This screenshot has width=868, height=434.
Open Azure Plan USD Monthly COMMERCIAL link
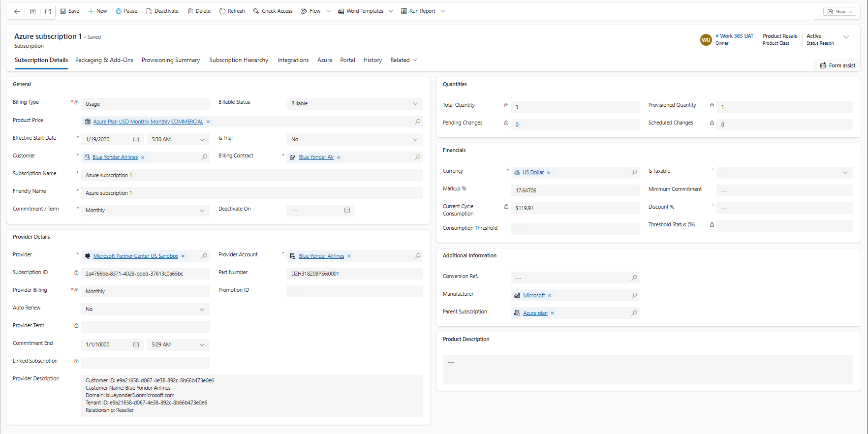[x=148, y=122]
